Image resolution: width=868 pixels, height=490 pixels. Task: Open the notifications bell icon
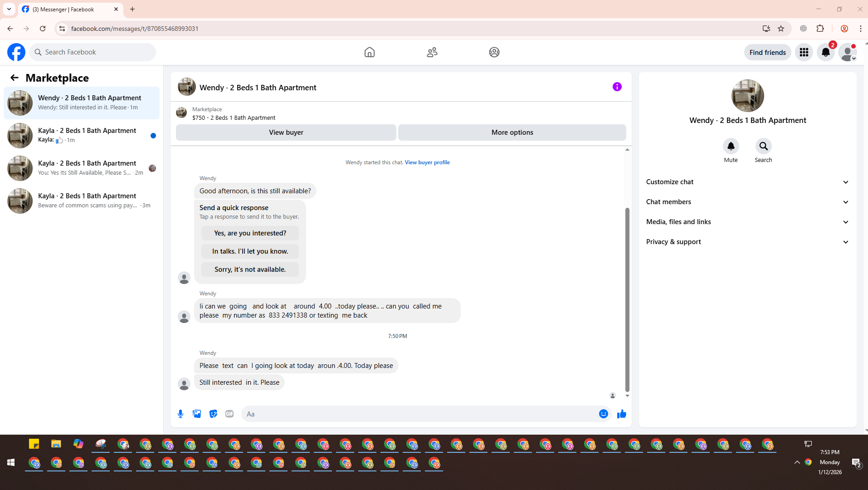(x=826, y=52)
